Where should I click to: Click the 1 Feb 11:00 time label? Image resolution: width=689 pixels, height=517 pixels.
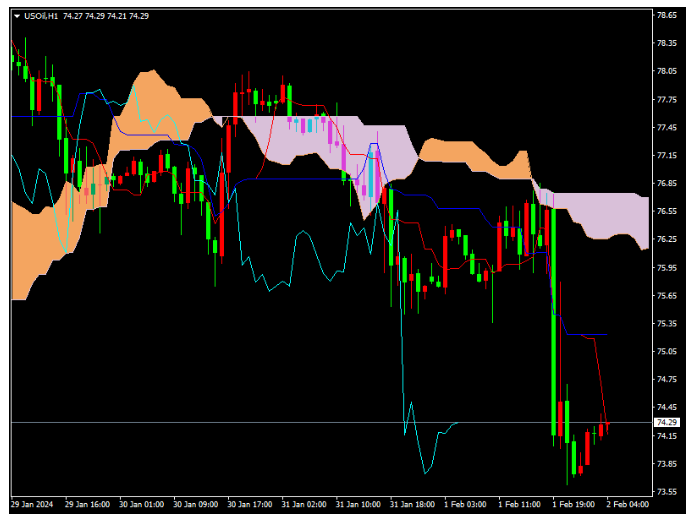(518, 504)
